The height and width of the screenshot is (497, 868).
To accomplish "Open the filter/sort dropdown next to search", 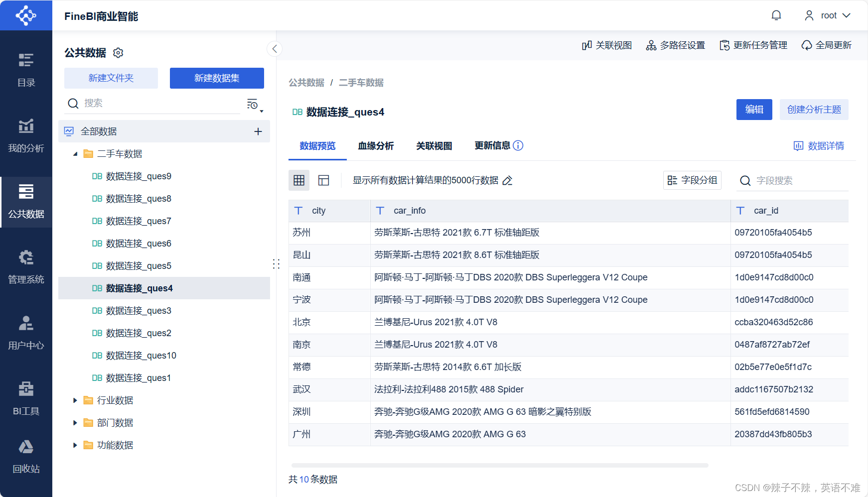I will 255,105.
